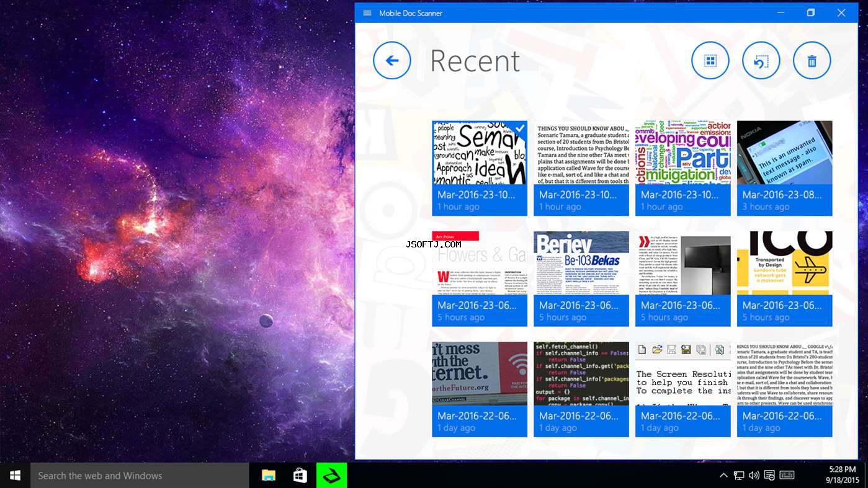Viewport: 868px width, 488px height.
Task: Open File Explorer from the taskbar
Action: tap(269, 476)
